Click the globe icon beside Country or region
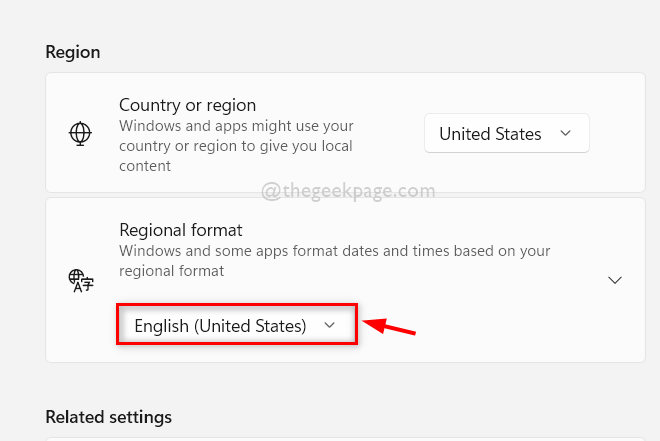660x441 pixels. click(x=80, y=133)
